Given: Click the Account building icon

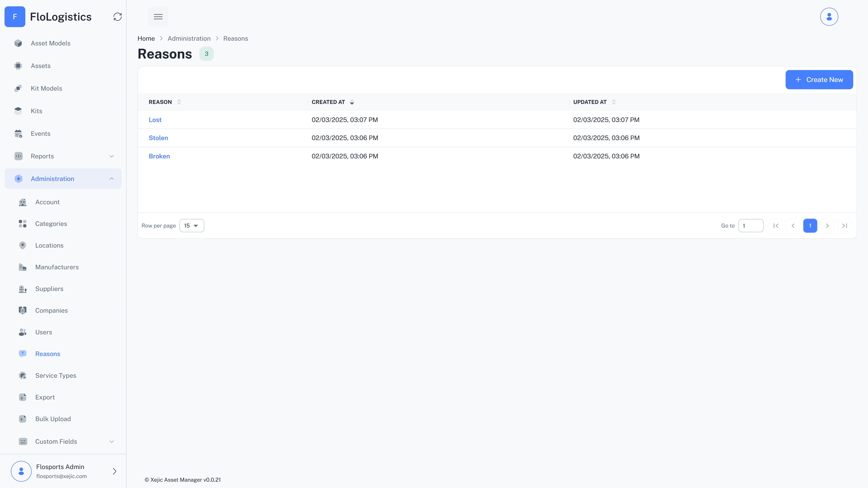Looking at the screenshot, I should (x=23, y=202).
